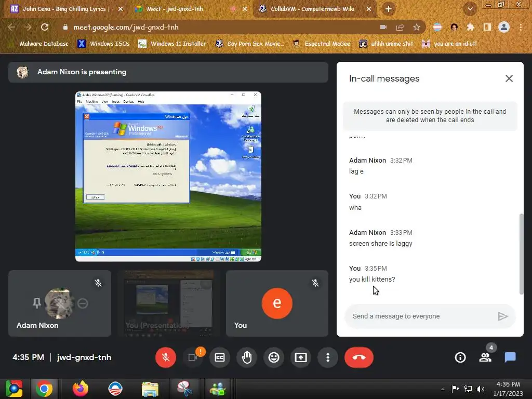Click the 'you kill kittens?' message
The image size is (532, 399).
point(372,279)
